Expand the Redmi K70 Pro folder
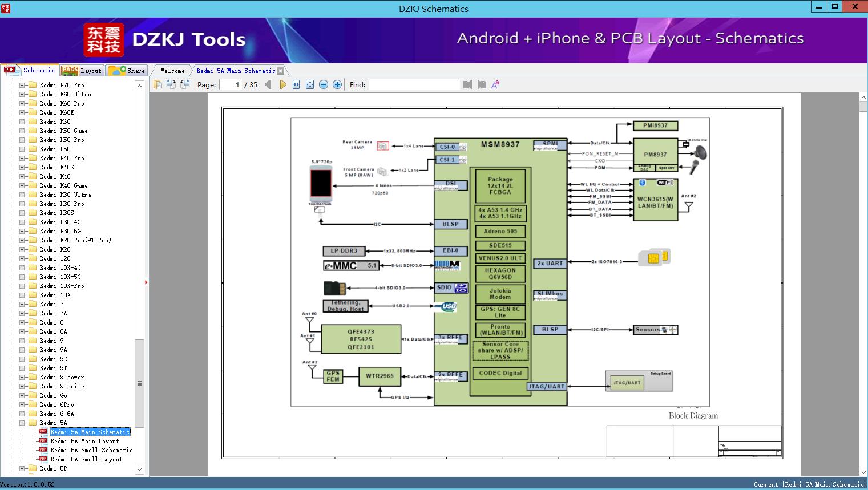 tap(22, 85)
